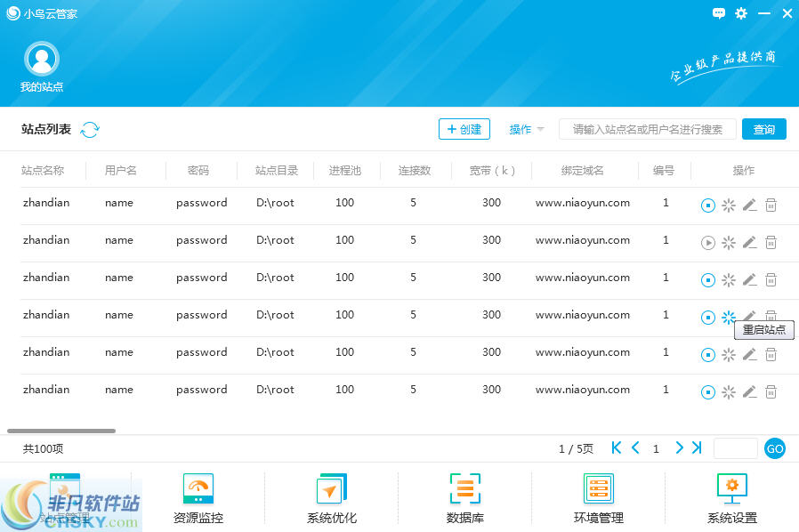The height and width of the screenshot is (532, 799).
Task: Toggle the third site's running state
Action: point(707,279)
